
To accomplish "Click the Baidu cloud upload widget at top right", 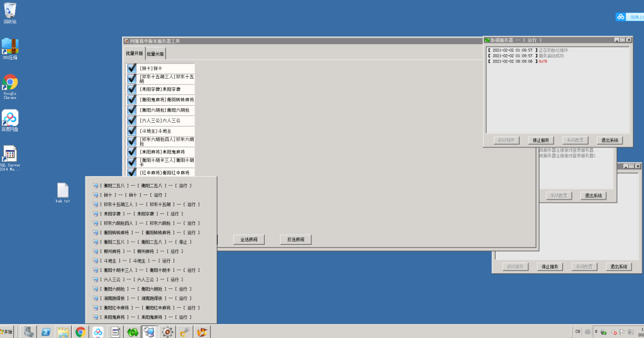I will 630,17.
